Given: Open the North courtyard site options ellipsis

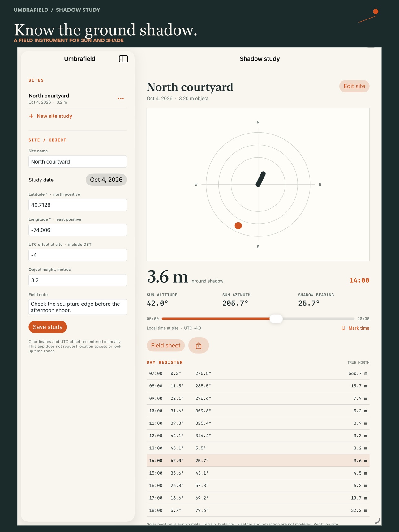Looking at the screenshot, I should (121, 99).
